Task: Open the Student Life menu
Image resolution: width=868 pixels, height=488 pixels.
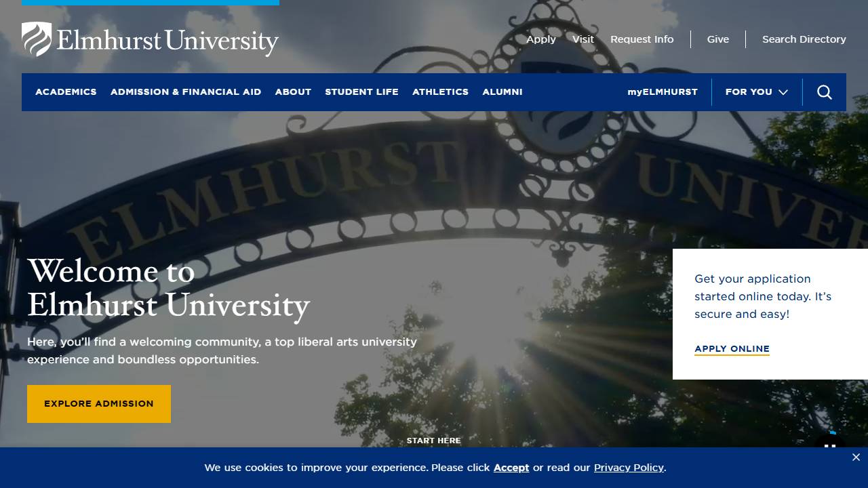Action: 361,92
